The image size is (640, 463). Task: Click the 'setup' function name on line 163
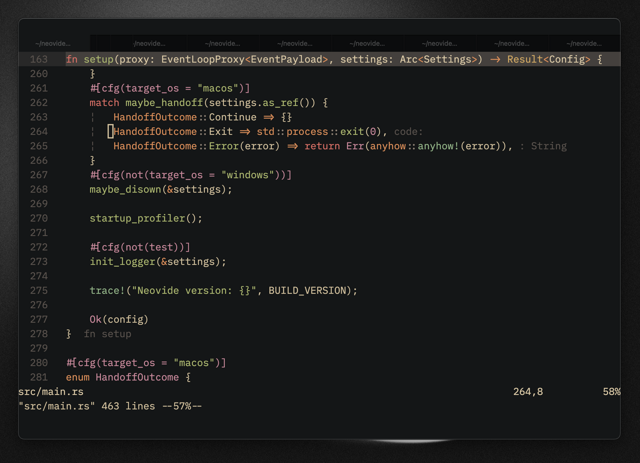[x=98, y=60]
